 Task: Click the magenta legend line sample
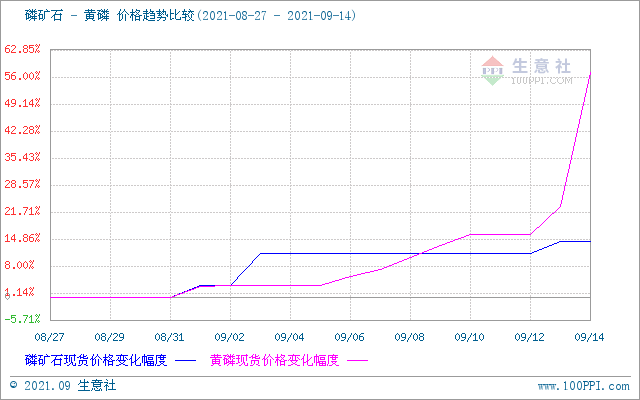point(357,361)
